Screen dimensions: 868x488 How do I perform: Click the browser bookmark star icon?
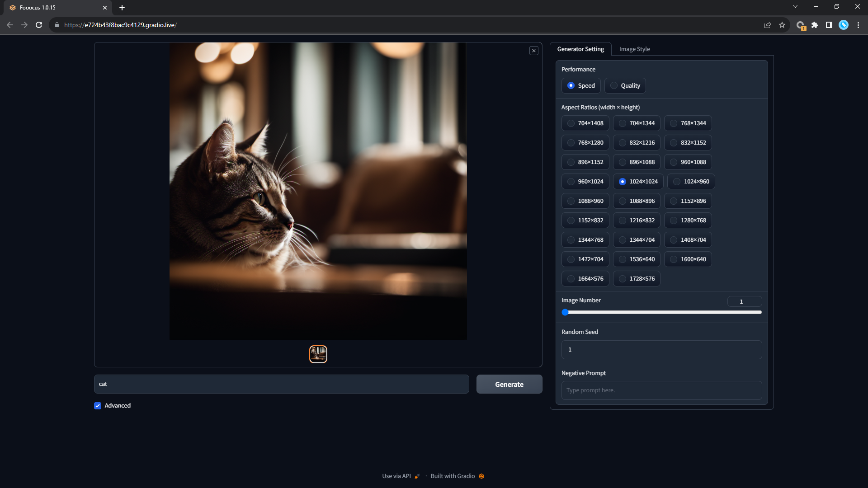(x=783, y=25)
